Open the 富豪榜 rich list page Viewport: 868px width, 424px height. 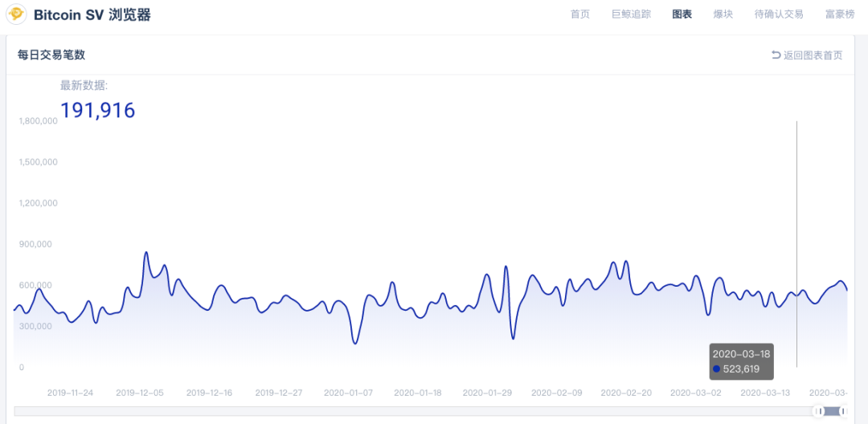839,14
